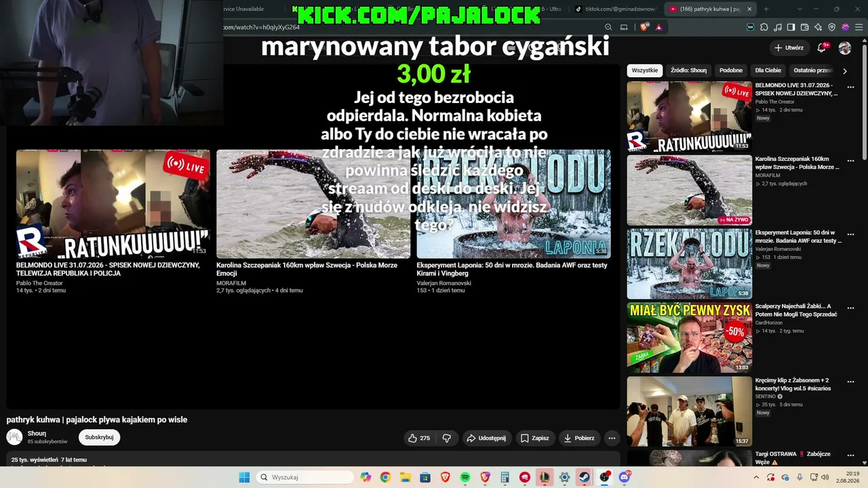
Task: Open the sidebar title 'Scalperzy Najechali Żabki'
Action: click(796, 310)
